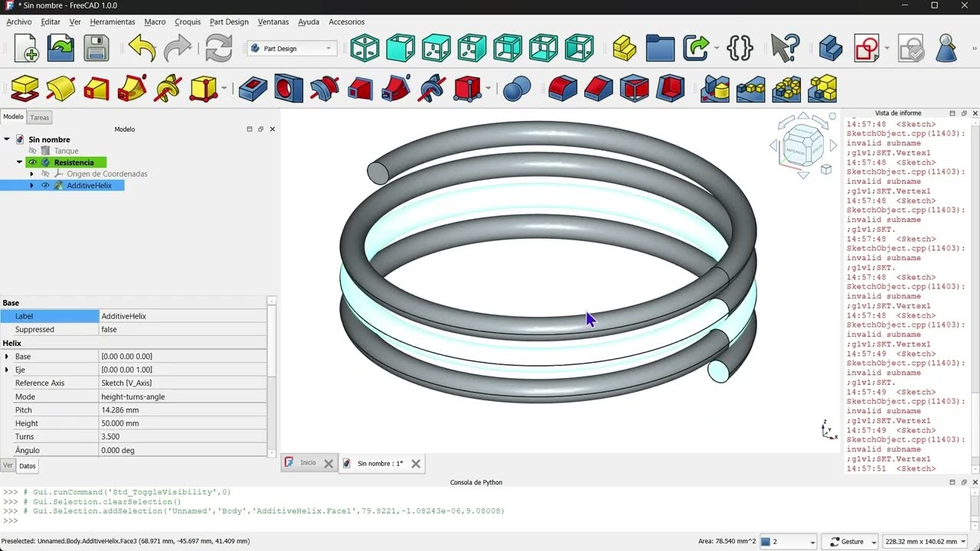
Task: Toggle visibility of Resistencia body
Action: click(x=33, y=162)
